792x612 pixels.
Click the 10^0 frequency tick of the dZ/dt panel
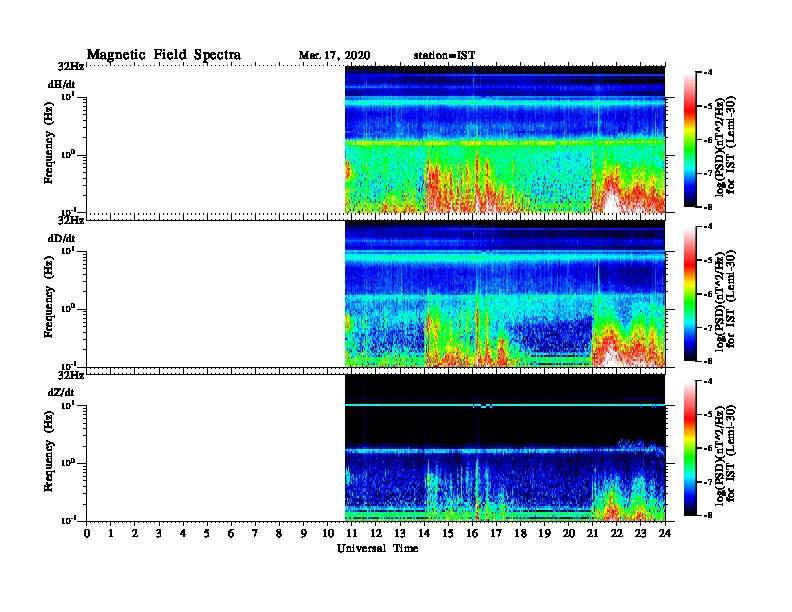69,462
